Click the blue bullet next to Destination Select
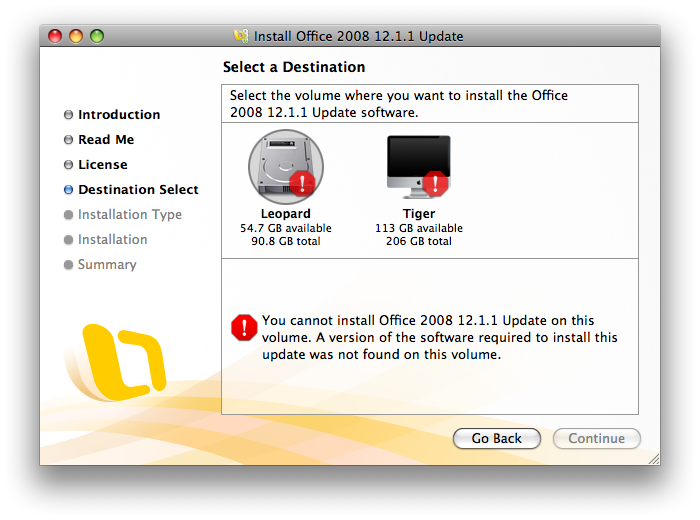Screen dimensions: 700x520 (68, 190)
